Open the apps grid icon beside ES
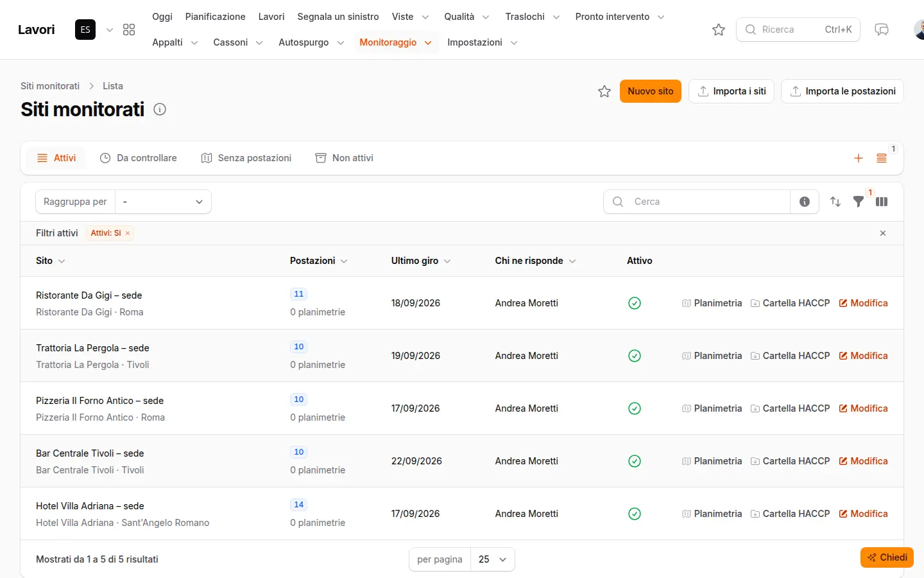The height and width of the screenshot is (578, 924). point(129,30)
